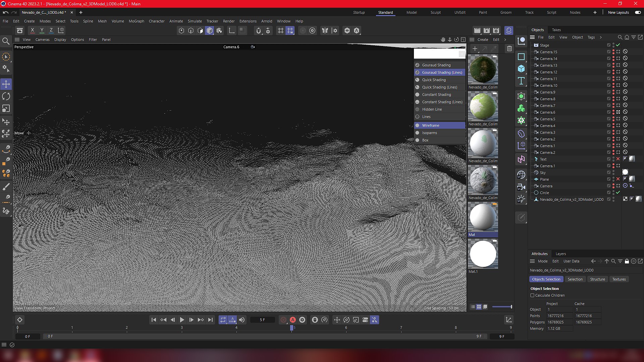The height and width of the screenshot is (362, 644).
Task: Add a Camera object from the palette
Action: 521,187
